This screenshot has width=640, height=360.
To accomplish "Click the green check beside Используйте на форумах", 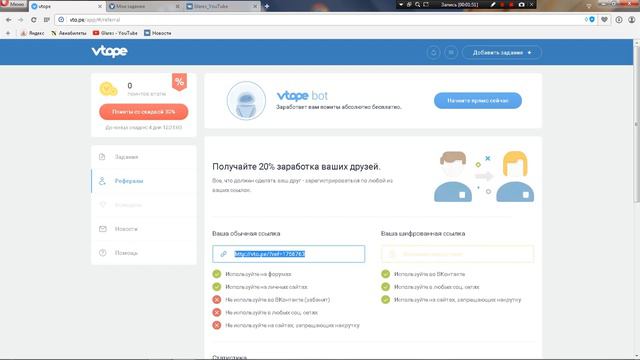I will pyautogui.click(x=217, y=274).
